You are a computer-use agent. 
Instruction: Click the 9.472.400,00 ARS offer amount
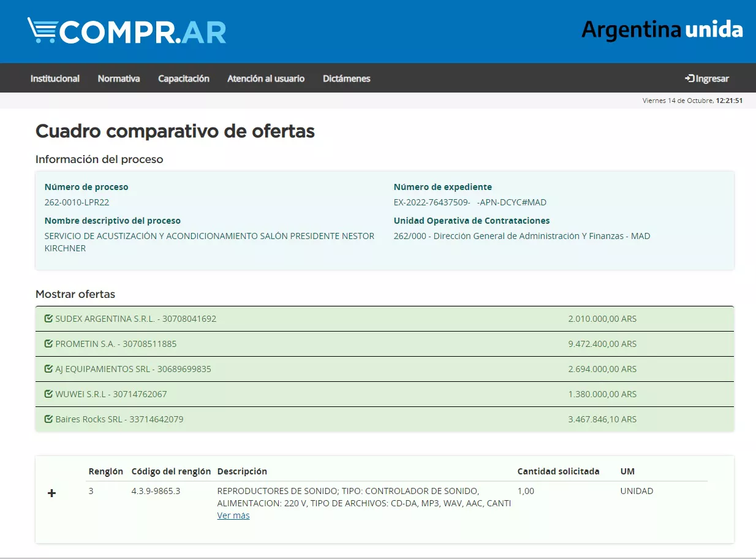(x=602, y=344)
